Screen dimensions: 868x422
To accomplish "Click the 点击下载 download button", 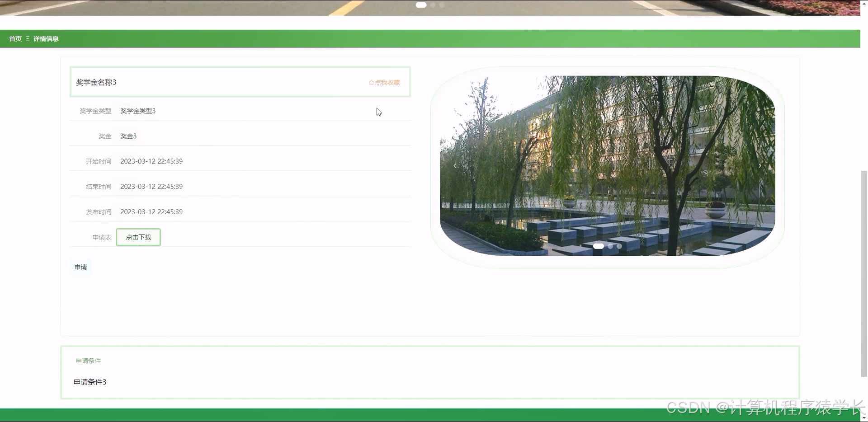I will pos(138,237).
